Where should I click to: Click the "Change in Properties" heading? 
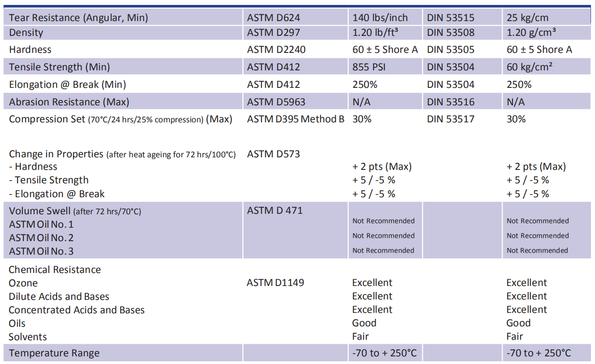pos(122,154)
